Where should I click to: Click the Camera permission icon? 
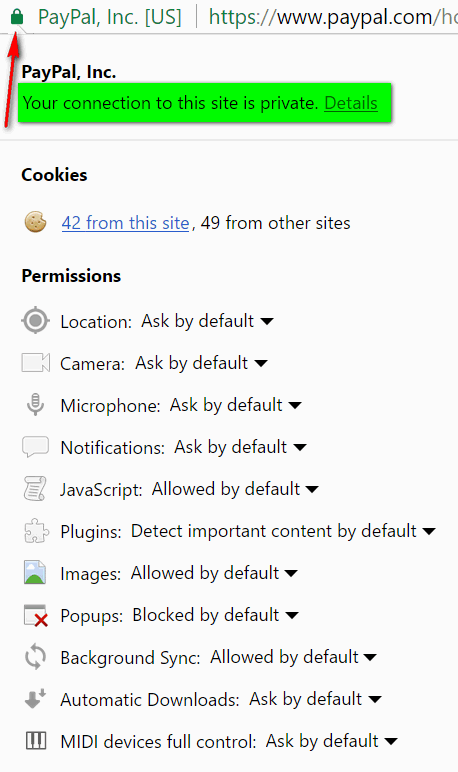35,363
